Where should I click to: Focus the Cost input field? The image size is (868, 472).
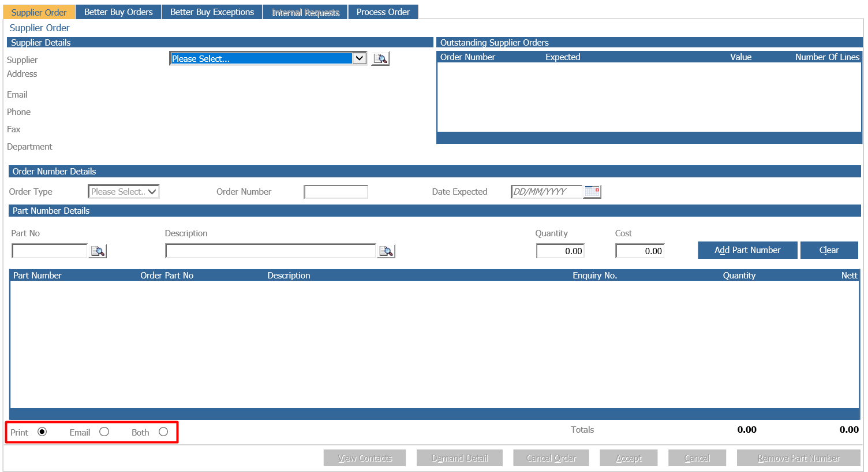pos(640,251)
